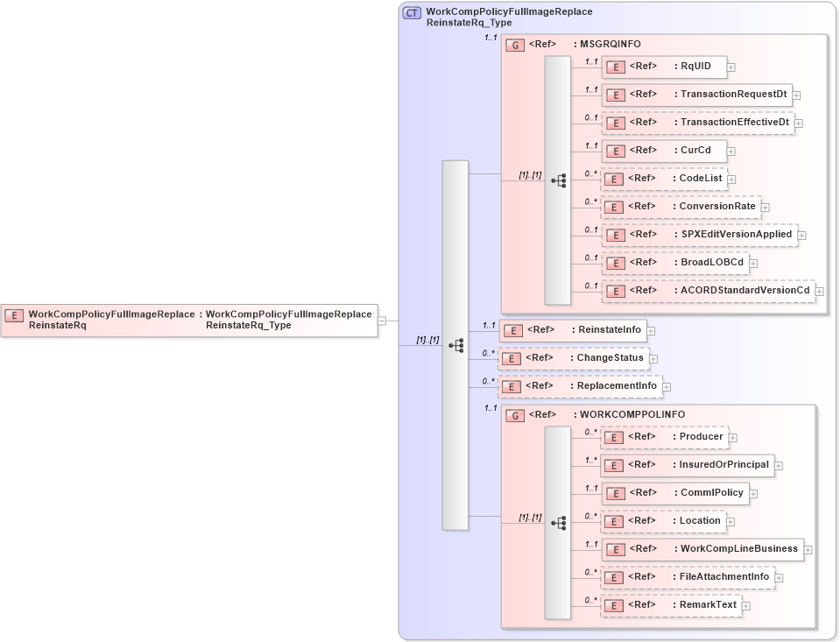Expand the ACORDStandardVersionCd element
This screenshot has height=642, width=840.
(x=819, y=290)
